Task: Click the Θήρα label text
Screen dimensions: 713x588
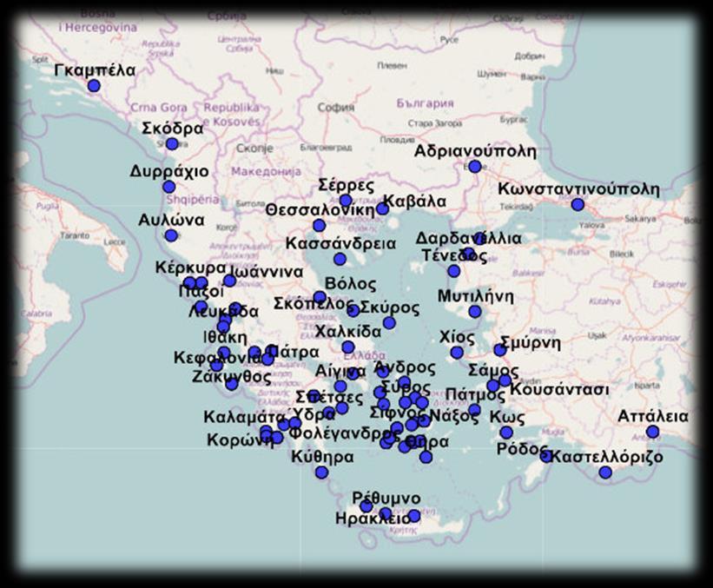Action: click(x=426, y=441)
